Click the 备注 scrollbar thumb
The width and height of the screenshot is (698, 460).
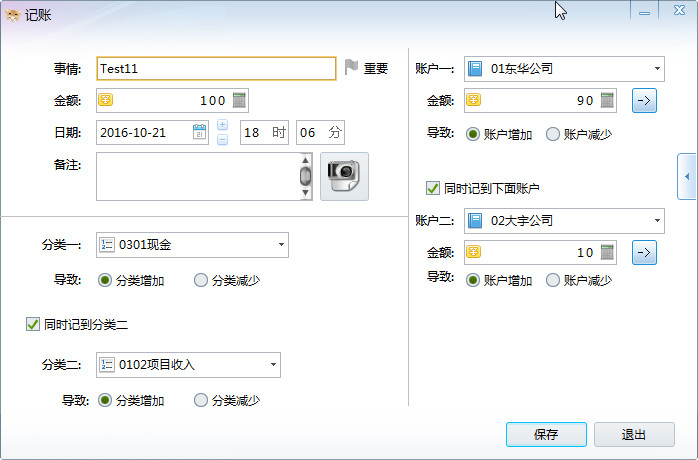coord(305,176)
